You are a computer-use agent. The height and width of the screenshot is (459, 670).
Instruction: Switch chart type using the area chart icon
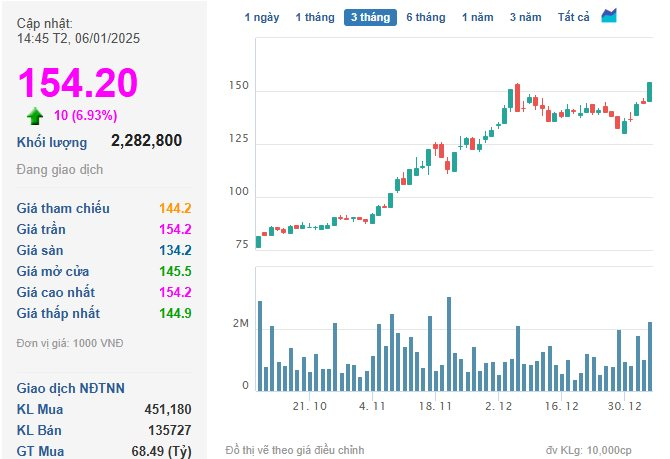[x=608, y=16]
